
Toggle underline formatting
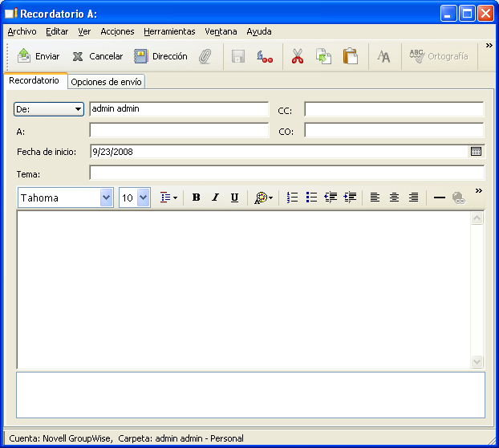pyautogui.click(x=234, y=198)
